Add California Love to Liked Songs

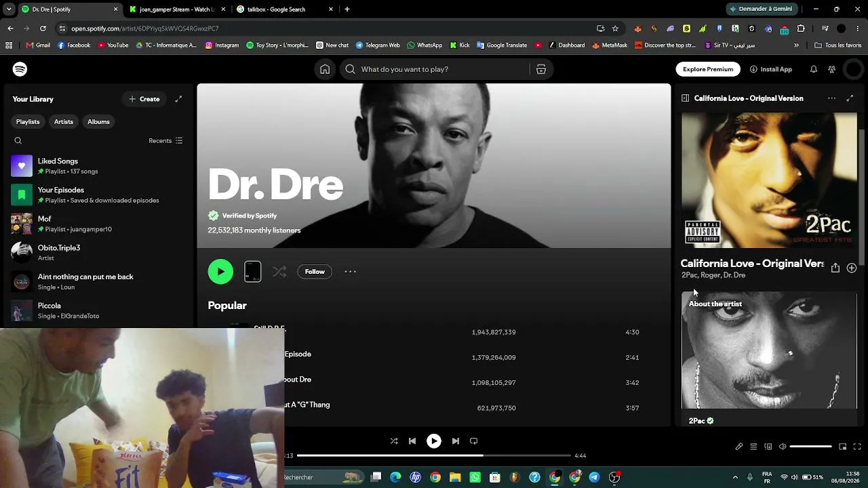(852, 268)
